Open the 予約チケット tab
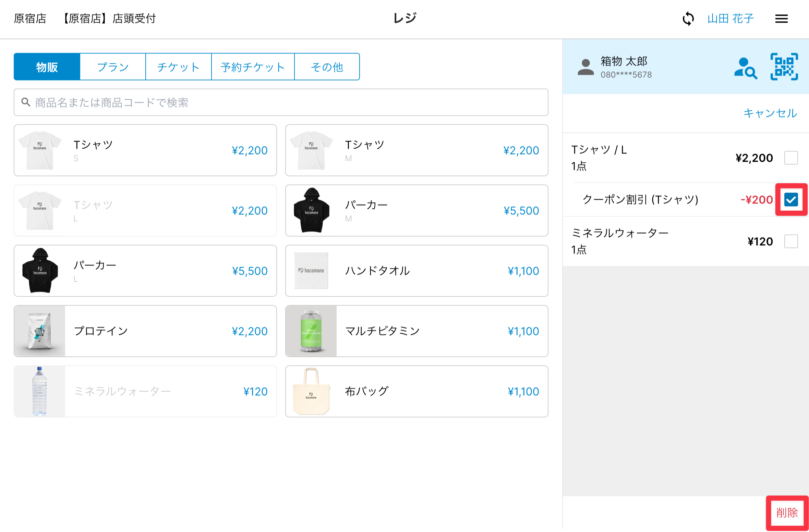The width and height of the screenshot is (809, 532). click(253, 67)
